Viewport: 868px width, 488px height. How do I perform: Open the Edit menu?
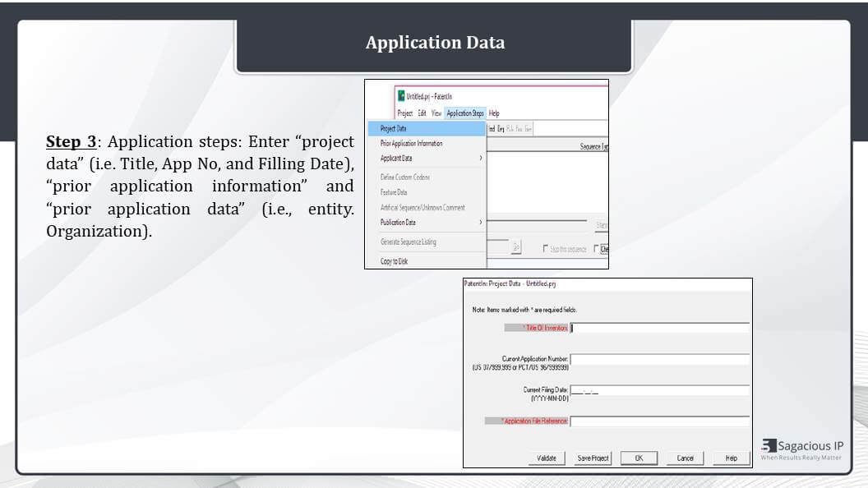pos(422,113)
